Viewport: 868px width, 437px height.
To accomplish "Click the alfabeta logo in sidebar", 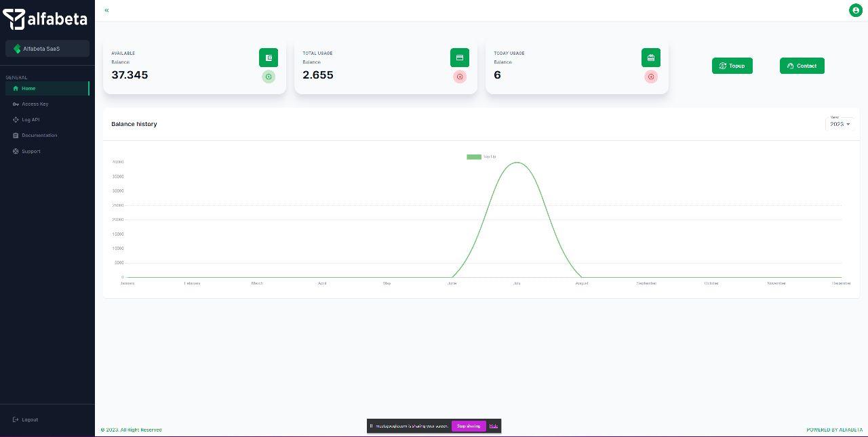I will click(45, 19).
